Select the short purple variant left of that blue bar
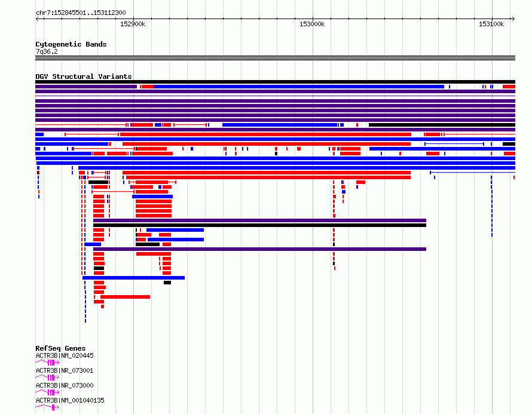 pyautogui.click(x=86, y=87)
